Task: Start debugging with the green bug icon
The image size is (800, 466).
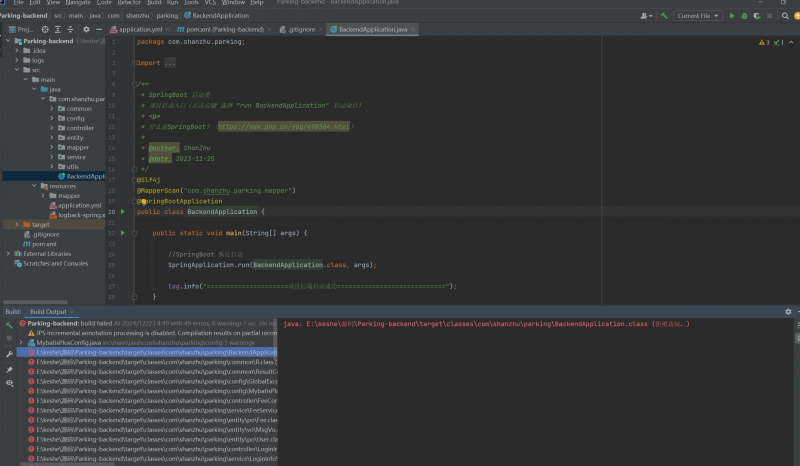Action: pos(744,16)
